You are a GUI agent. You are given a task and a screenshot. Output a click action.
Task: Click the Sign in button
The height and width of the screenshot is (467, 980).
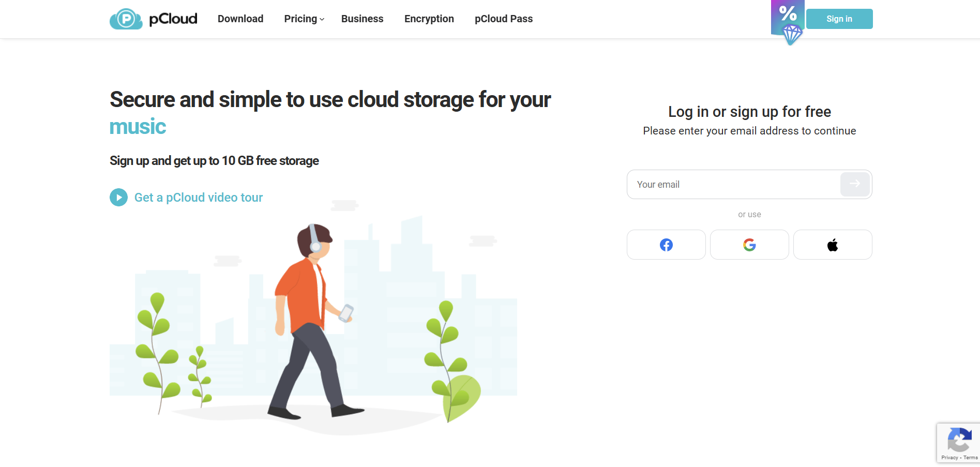pyautogui.click(x=839, y=19)
